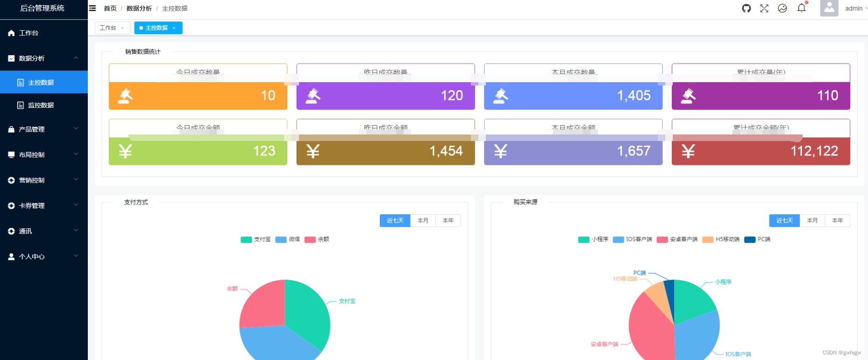
Task: Click 数据分析 in the breadcrumb
Action: [139, 8]
